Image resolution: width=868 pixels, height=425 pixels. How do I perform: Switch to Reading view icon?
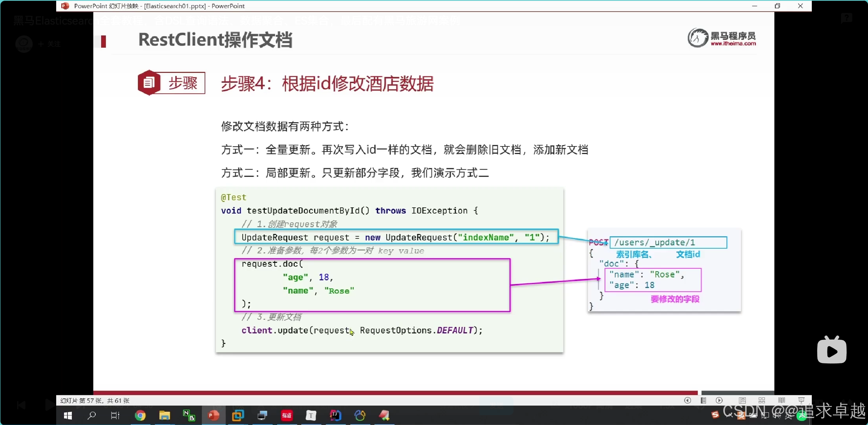(782, 400)
